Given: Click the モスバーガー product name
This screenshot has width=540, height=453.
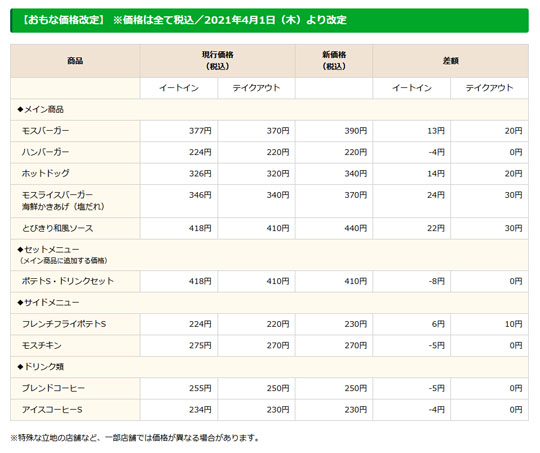Looking at the screenshot, I should 45,131.
